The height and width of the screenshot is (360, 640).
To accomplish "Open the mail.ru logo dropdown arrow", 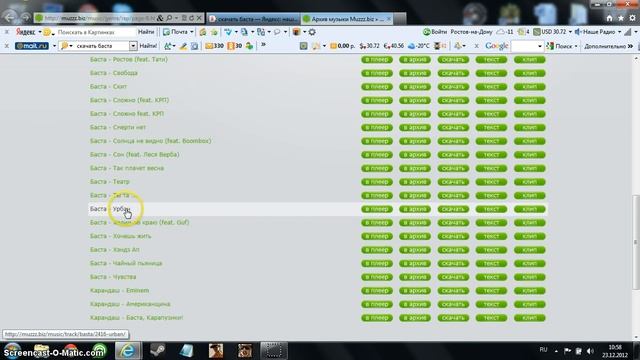I will (54, 46).
